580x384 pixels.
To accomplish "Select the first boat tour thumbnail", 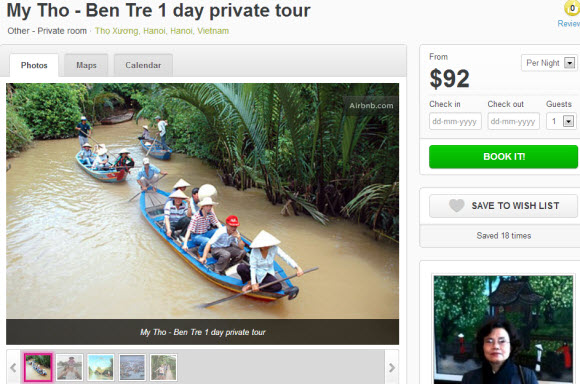I will (38, 367).
